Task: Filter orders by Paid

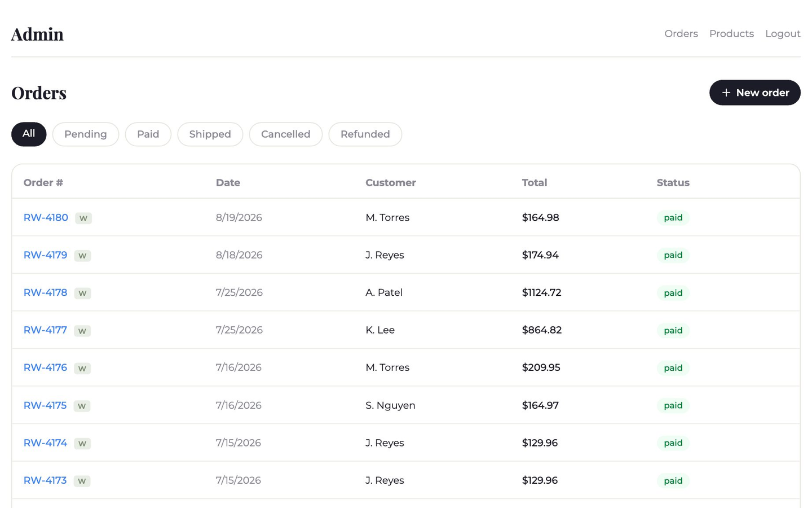Action: pyautogui.click(x=148, y=134)
